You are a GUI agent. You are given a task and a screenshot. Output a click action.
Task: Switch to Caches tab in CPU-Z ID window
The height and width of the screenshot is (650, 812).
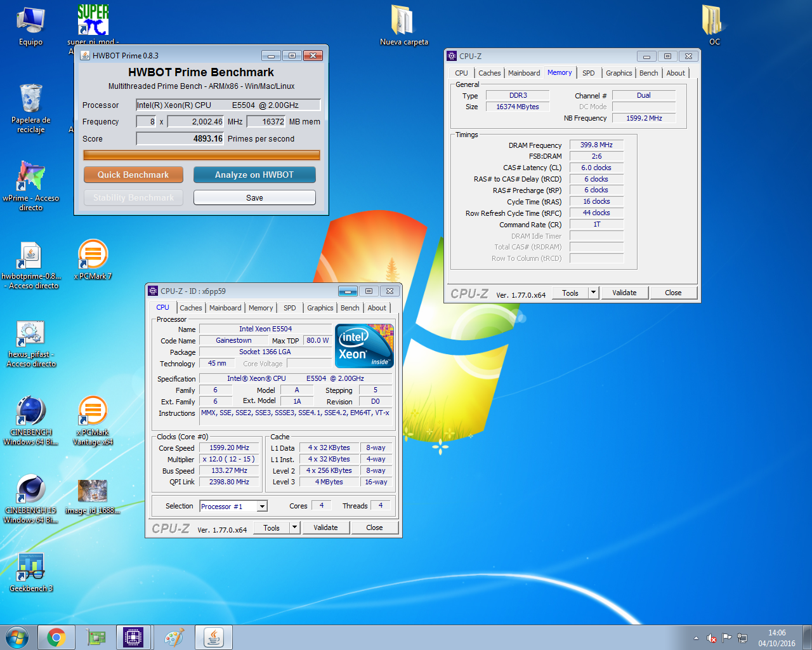pos(191,308)
